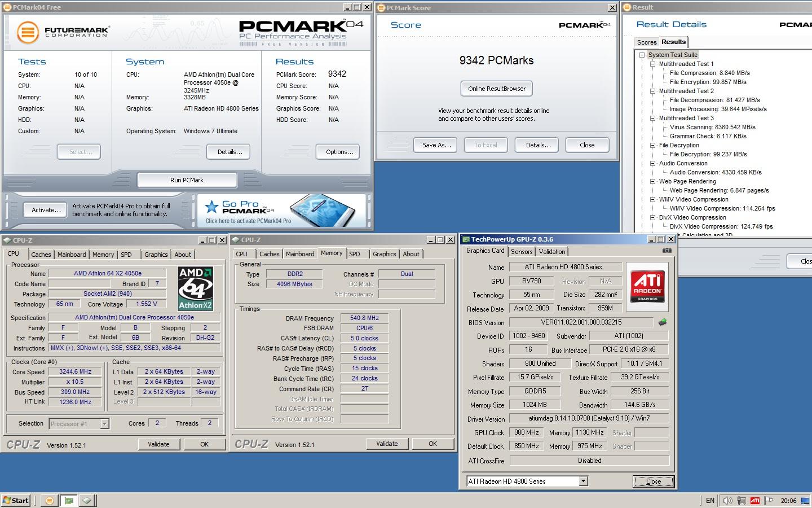This screenshot has width=812, height=508.
Task: Click the Activate... button
Action: (46, 210)
